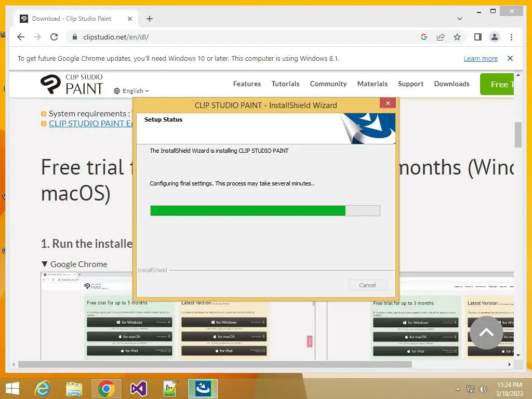The image size is (532, 399).
Task: Open Features menu item
Action: (x=247, y=84)
